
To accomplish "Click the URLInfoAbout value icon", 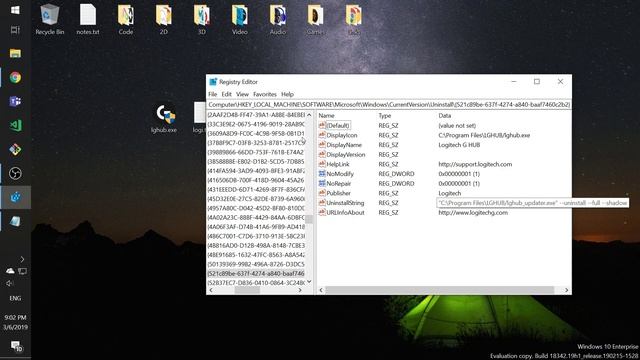I will coord(322,212).
